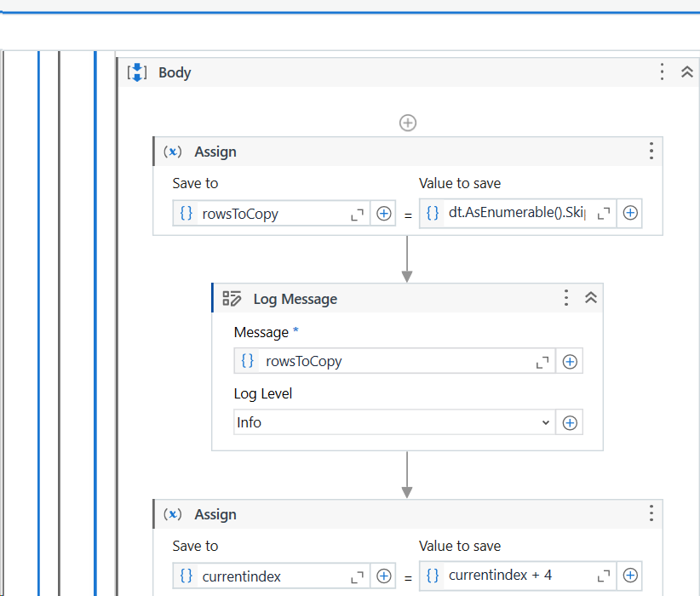Click the Message rowsToCopy field
The height and width of the screenshot is (596, 700).
click(x=394, y=361)
